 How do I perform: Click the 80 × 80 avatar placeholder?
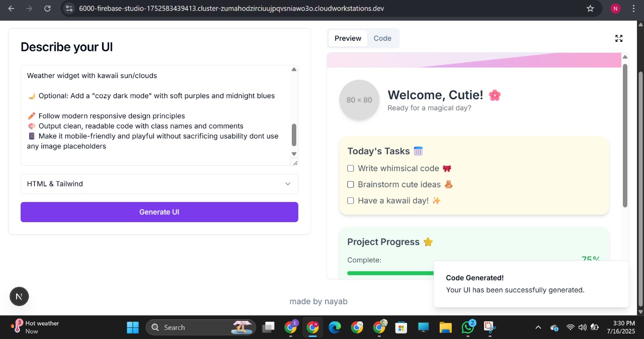359,100
